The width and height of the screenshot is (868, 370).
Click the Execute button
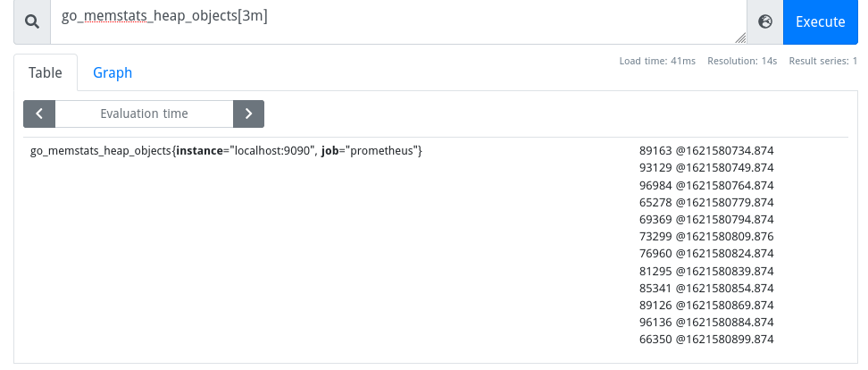tap(821, 21)
